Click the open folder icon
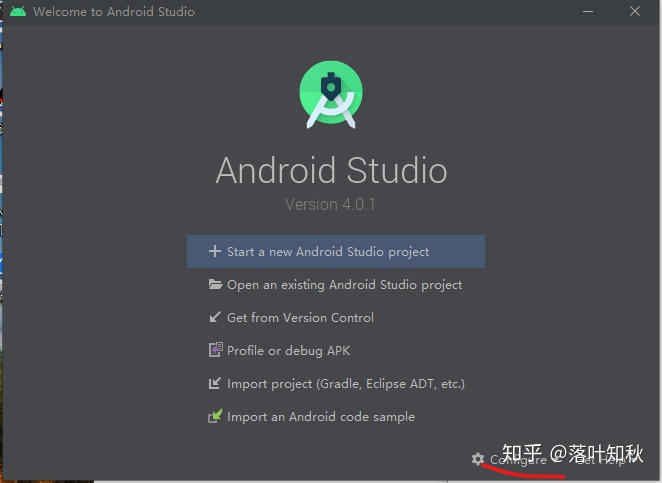 click(x=215, y=284)
